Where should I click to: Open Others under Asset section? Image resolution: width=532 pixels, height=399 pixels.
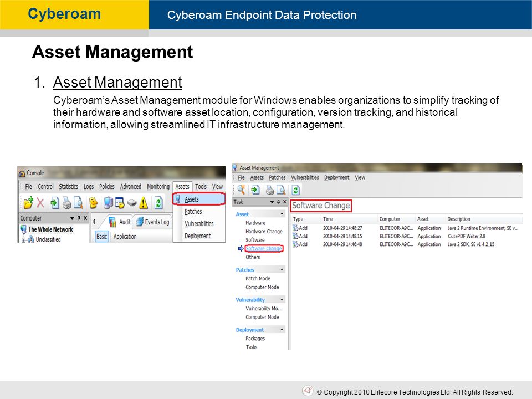click(x=253, y=257)
